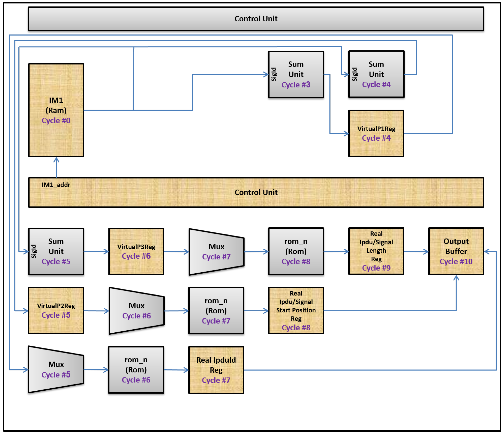Click the Real IpduId Reg Cycle #7 block
The image size is (504, 434).
tap(216, 370)
